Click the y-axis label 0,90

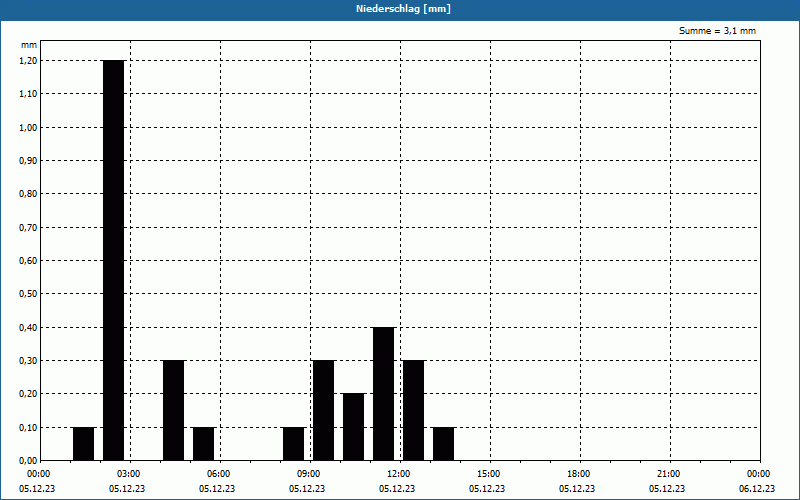[28, 161]
